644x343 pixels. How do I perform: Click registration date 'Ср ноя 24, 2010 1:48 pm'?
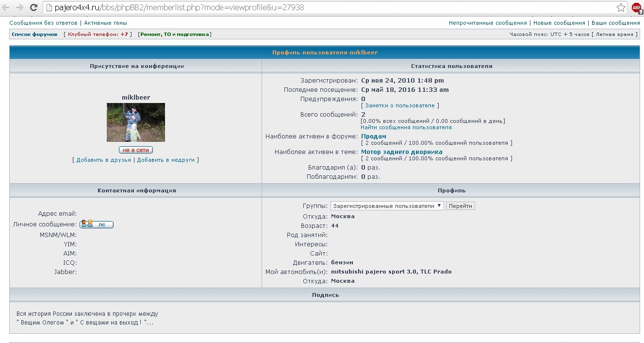click(x=403, y=81)
